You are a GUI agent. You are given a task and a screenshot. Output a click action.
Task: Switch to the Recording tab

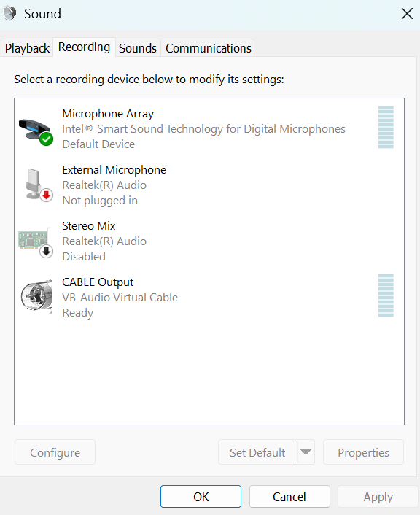click(x=84, y=47)
